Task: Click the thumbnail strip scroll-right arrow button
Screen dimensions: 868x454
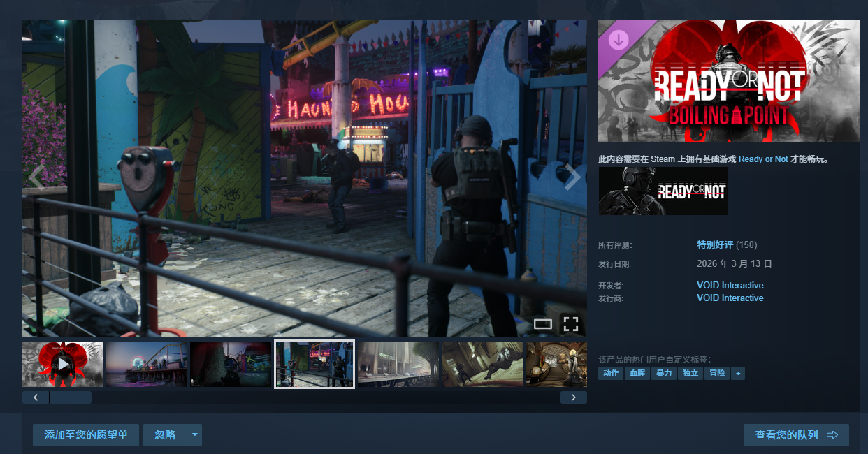Action: (574, 397)
